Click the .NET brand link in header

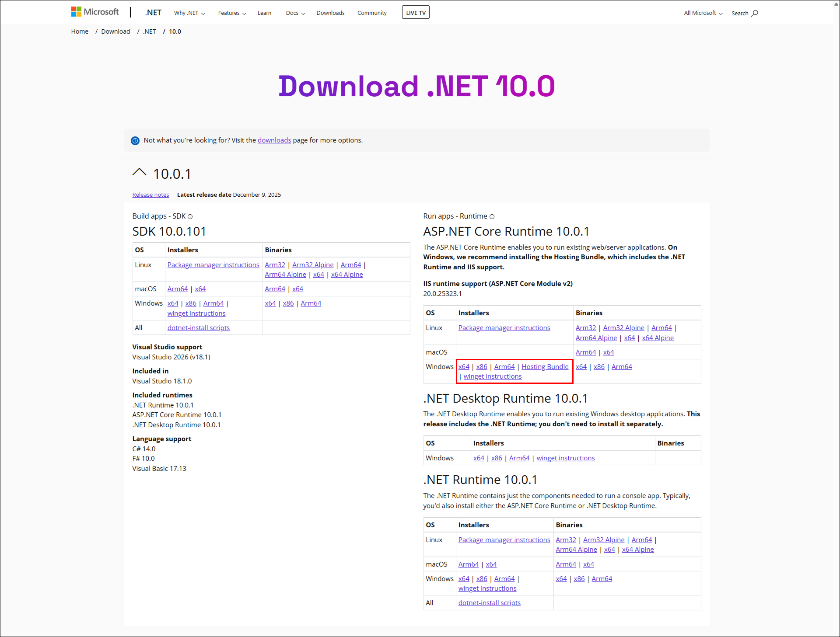click(x=153, y=12)
